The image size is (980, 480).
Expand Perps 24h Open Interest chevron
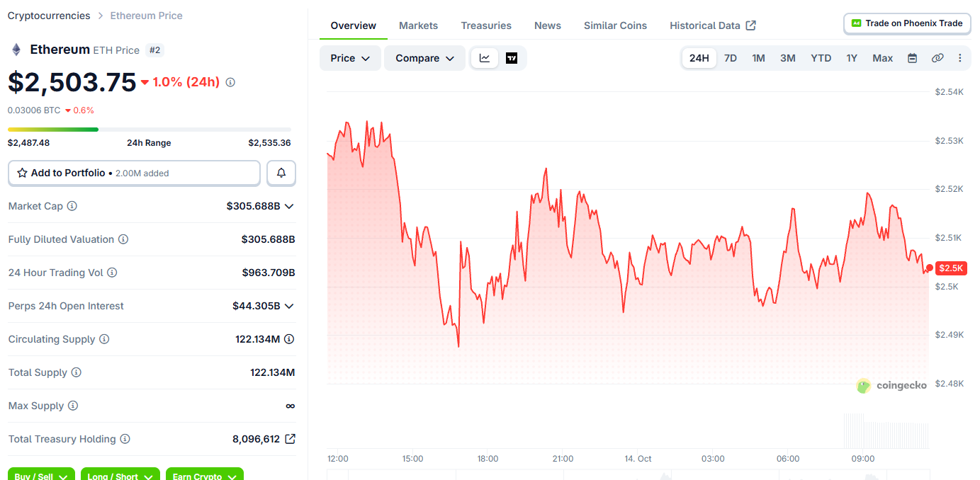click(x=289, y=306)
